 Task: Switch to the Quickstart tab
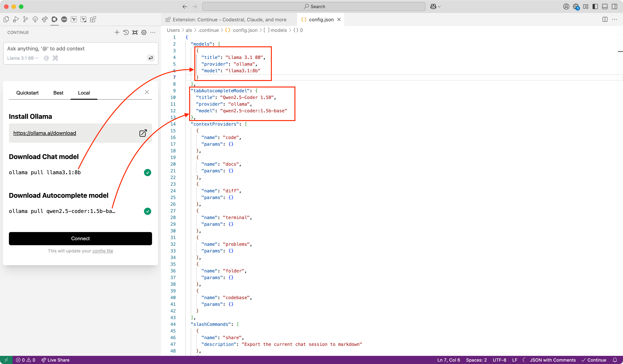point(27,93)
